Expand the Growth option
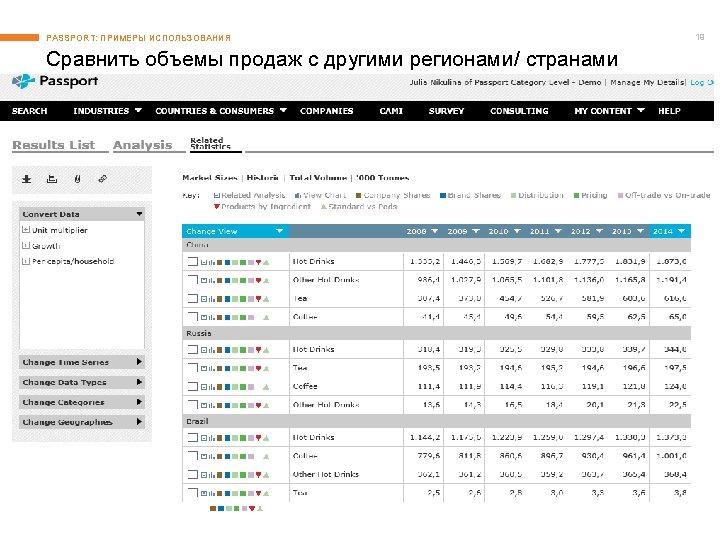720x540 pixels. [26, 246]
